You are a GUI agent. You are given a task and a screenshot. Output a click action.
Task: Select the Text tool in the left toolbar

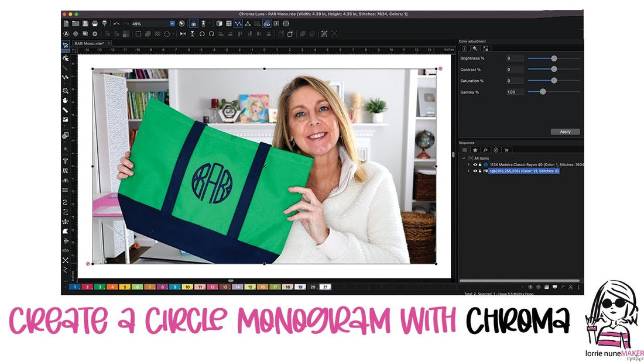click(x=66, y=160)
